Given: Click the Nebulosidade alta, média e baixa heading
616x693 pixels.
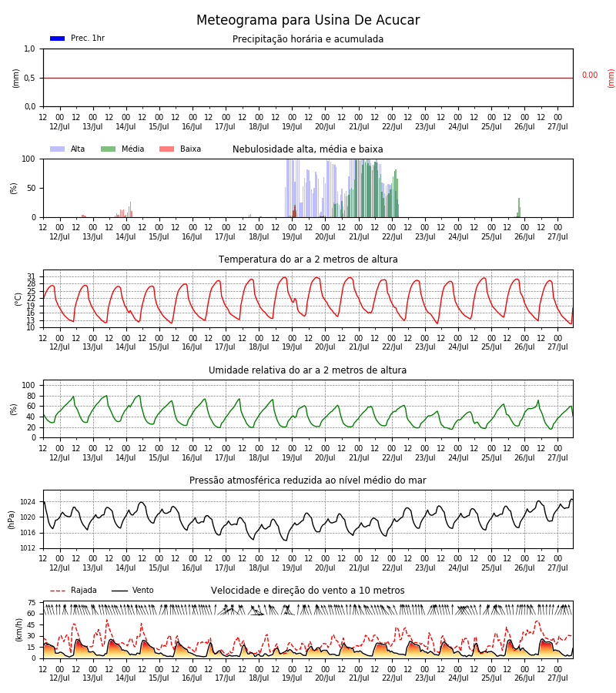Looking at the screenshot, I should [x=308, y=149].
